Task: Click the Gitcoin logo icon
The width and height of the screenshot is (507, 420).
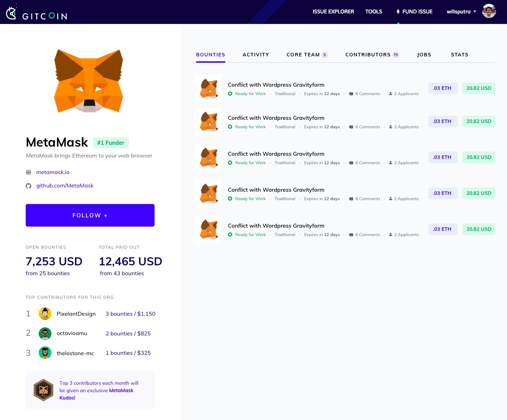Action: click(x=11, y=13)
